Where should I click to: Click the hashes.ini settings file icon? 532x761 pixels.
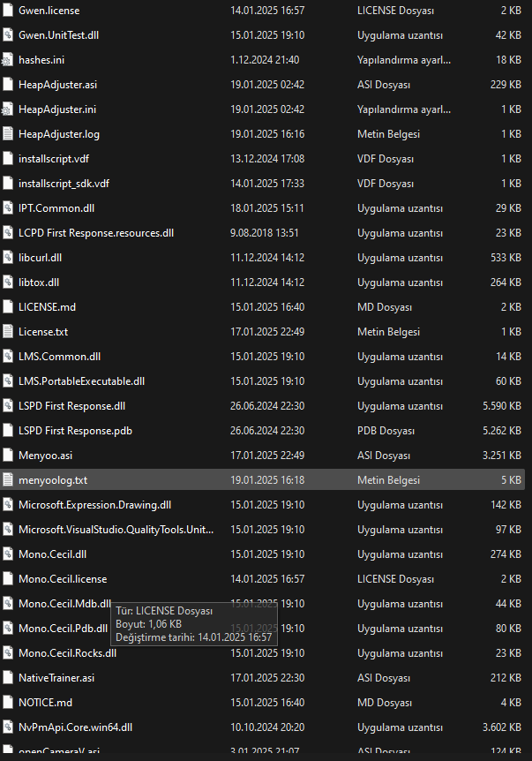(x=9, y=60)
